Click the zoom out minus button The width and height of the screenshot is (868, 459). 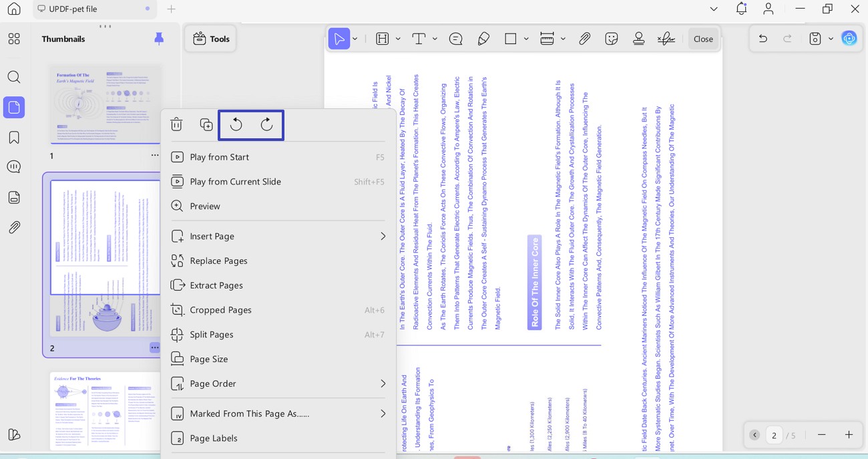822,435
